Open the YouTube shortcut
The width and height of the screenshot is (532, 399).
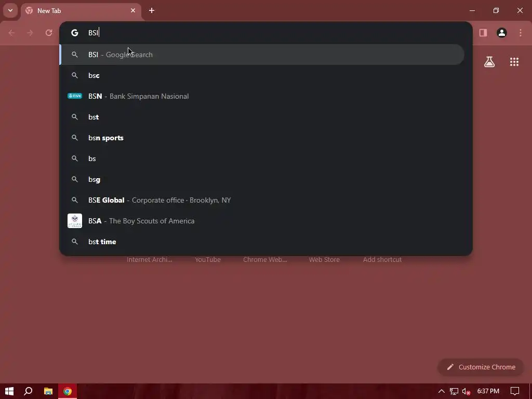208,260
